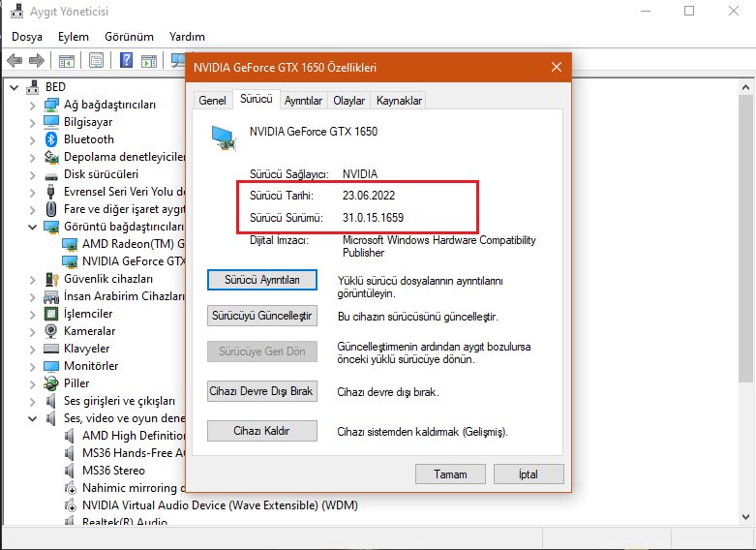756x550 pixels.
Task: Click the Device Manager title bar icon
Action: point(16,11)
